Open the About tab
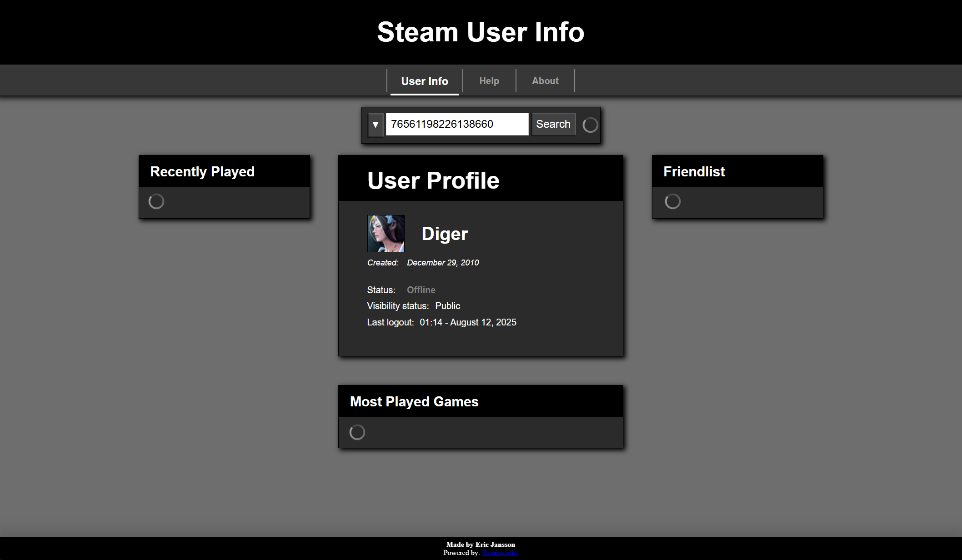This screenshot has height=560, width=962. coord(545,81)
